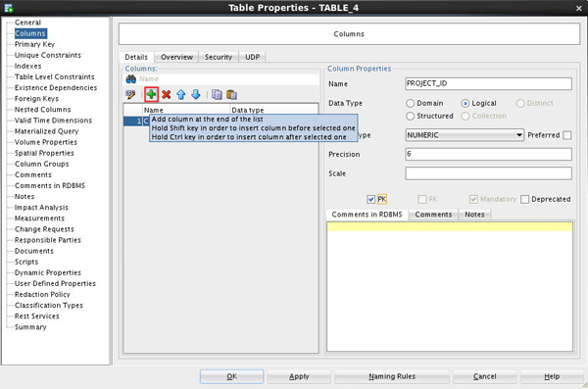The image size is (588, 389).
Task: Click the red X Remove column icon
Action: [167, 94]
